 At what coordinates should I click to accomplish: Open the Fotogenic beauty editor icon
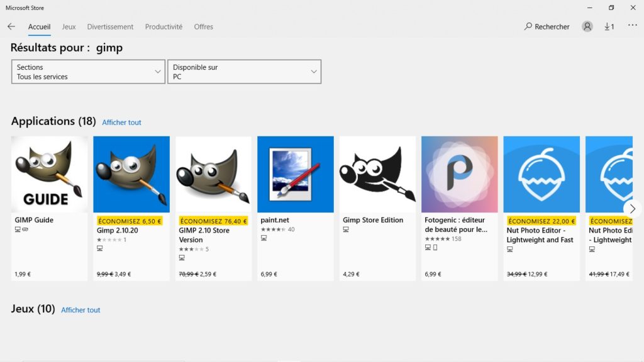coord(460,175)
